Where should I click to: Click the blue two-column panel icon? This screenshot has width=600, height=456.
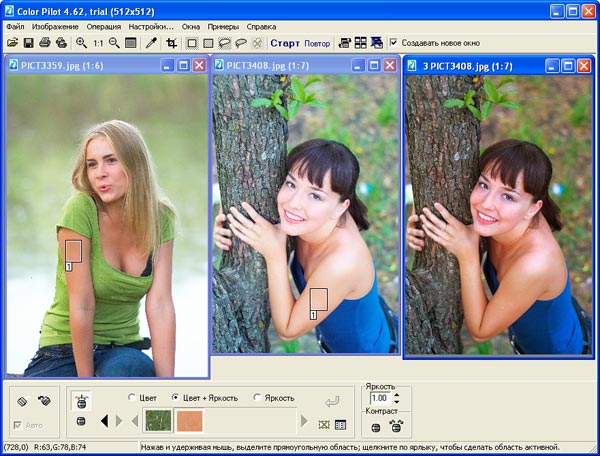click(x=340, y=425)
